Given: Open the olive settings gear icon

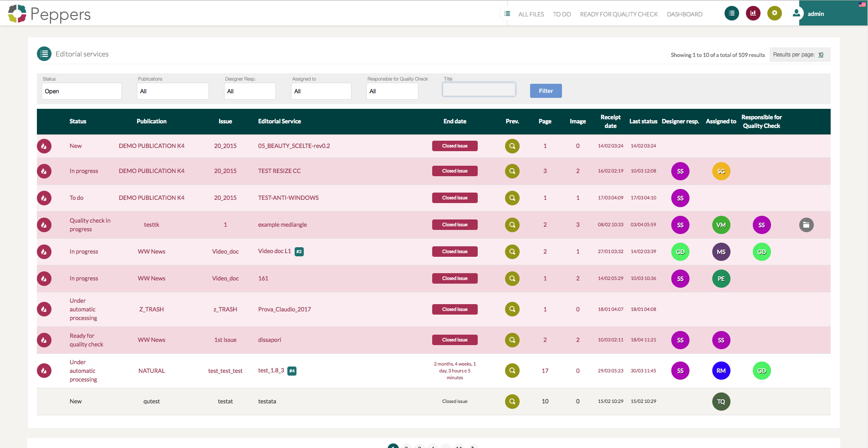Looking at the screenshot, I should pyautogui.click(x=774, y=13).
